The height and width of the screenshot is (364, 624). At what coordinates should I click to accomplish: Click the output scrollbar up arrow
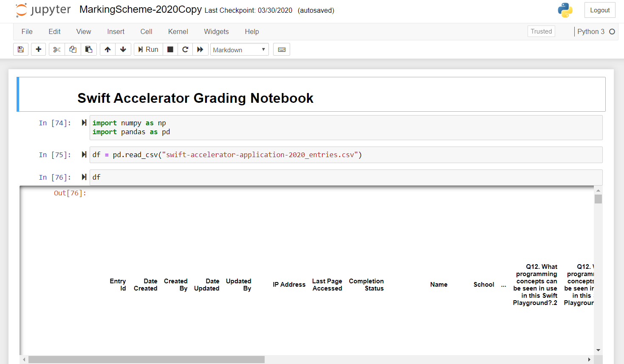[598, 190]
